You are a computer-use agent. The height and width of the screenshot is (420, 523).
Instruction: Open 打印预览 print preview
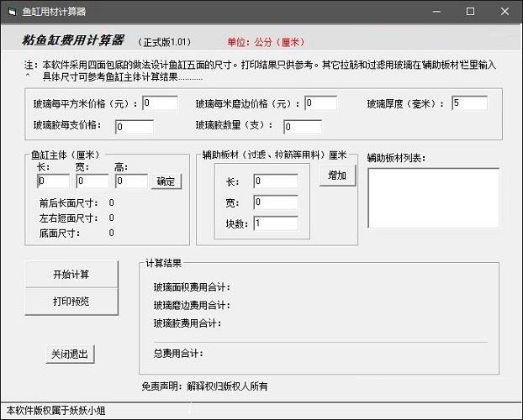tap(71, 301)
